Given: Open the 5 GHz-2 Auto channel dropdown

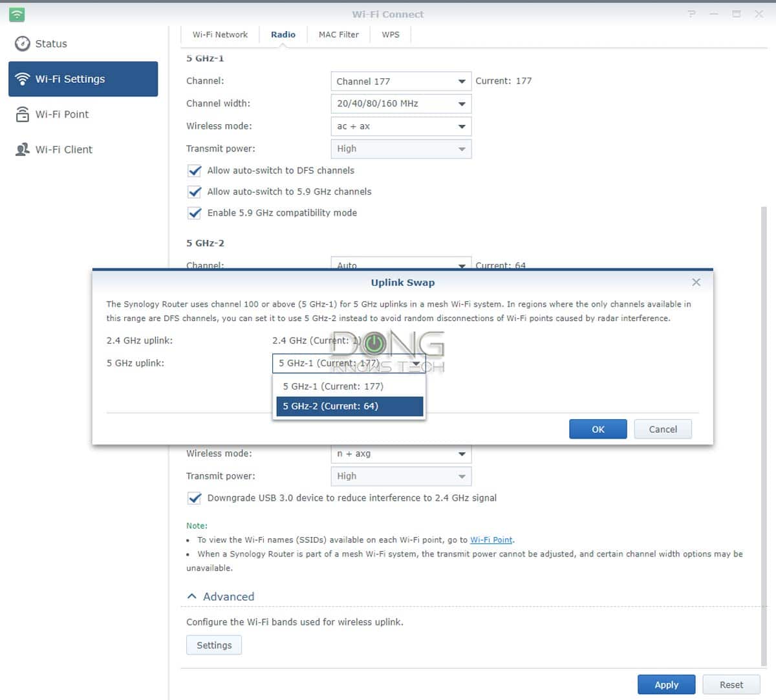Looking at the screenshot, I should pyautogui.click(x=401, y=263).
